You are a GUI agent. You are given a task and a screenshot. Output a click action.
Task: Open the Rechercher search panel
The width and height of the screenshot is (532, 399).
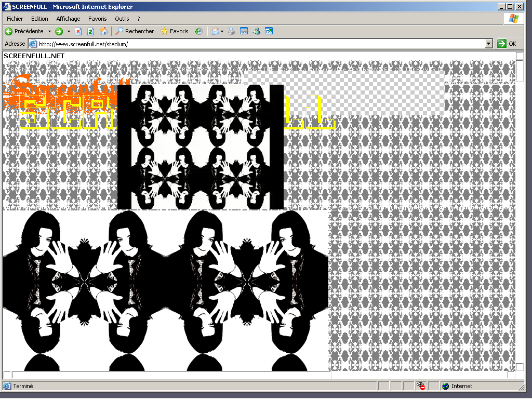(x=135, y=31)
